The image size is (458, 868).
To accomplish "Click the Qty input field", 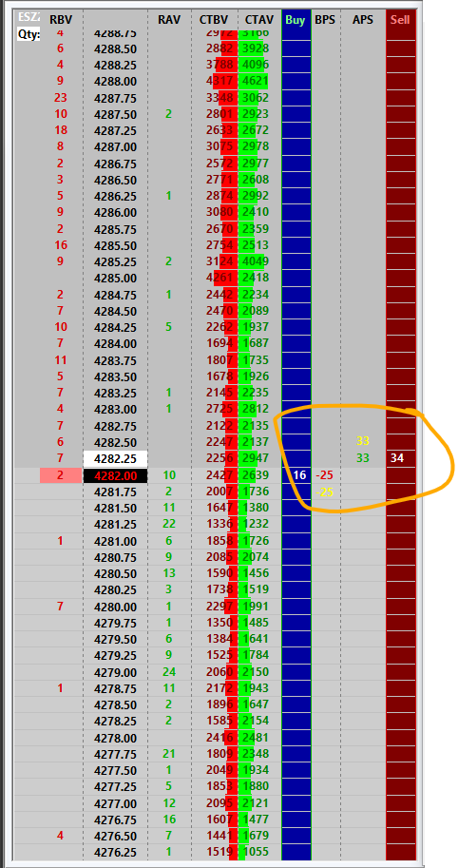I will (29, 32).
